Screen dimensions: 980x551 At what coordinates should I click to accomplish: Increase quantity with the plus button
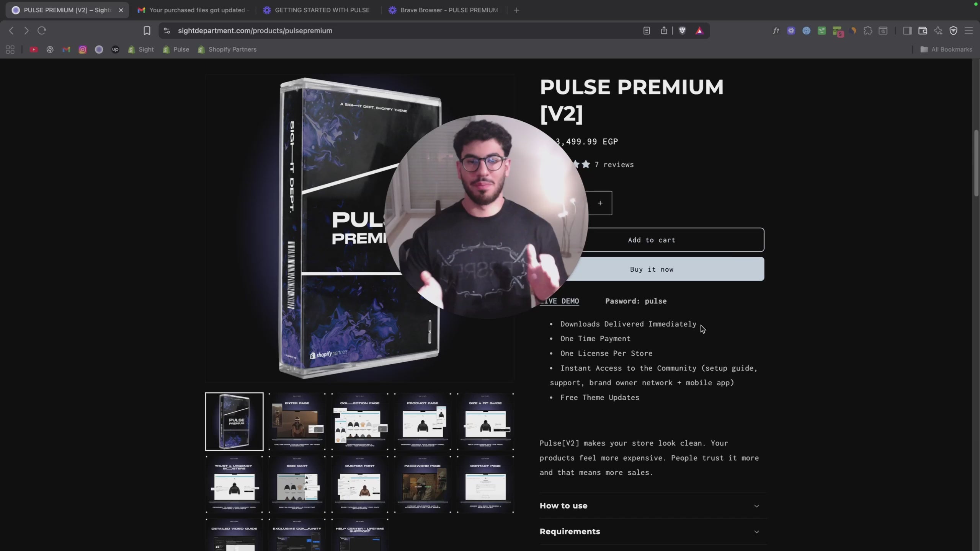point(600,203)
